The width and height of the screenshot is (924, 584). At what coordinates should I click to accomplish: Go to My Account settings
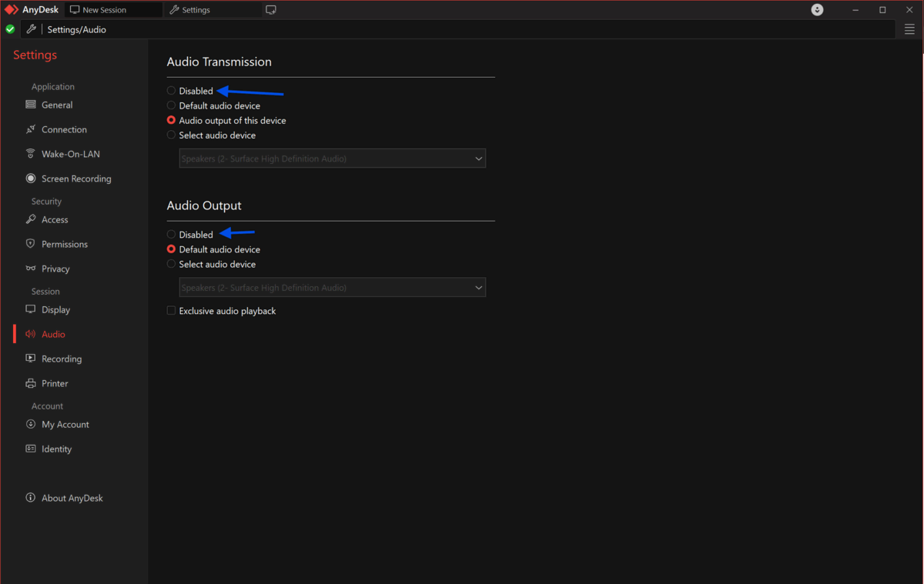click(x=65, y=424)
